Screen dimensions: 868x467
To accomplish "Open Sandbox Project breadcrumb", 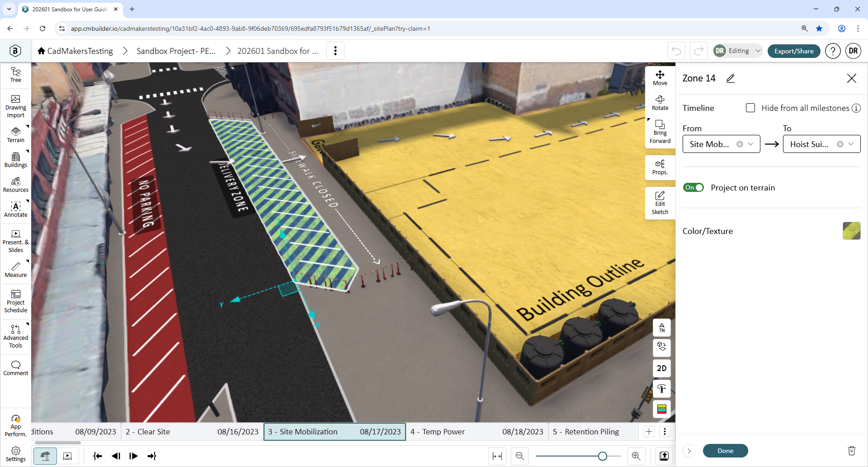I will pyautogui.click(x=176, y=51).
